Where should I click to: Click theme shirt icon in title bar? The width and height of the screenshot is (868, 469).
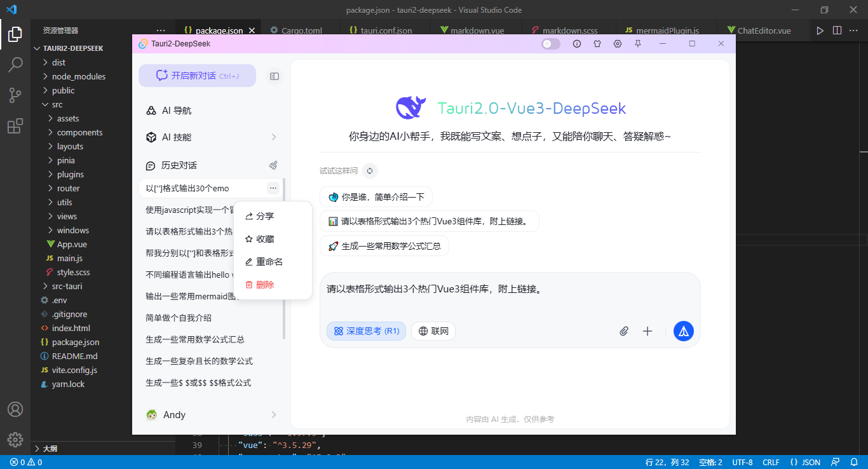point(597,44)
